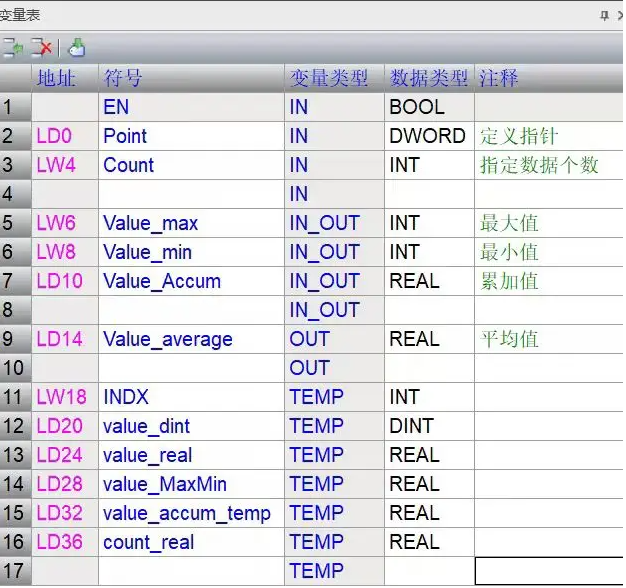Select row number 1 header
The height and width of the screenshot is (588, 626).
point(16,107)
